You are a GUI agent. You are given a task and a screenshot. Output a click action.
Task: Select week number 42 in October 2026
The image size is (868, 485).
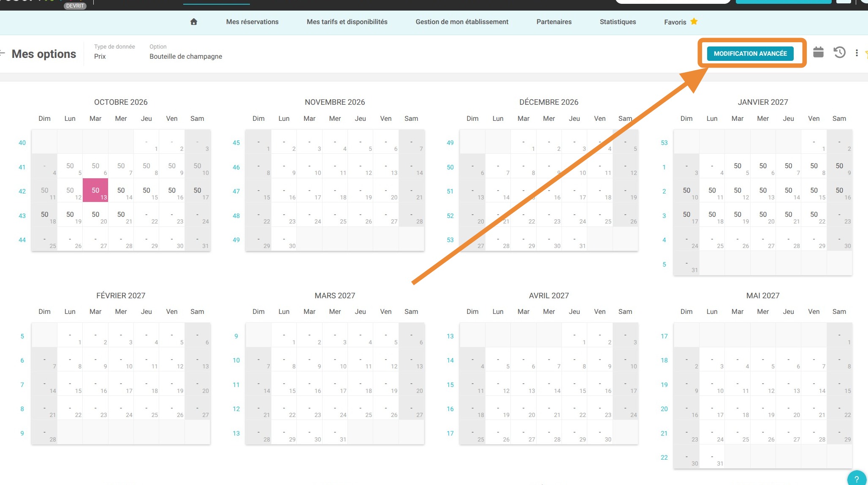[x=22, y=191]
